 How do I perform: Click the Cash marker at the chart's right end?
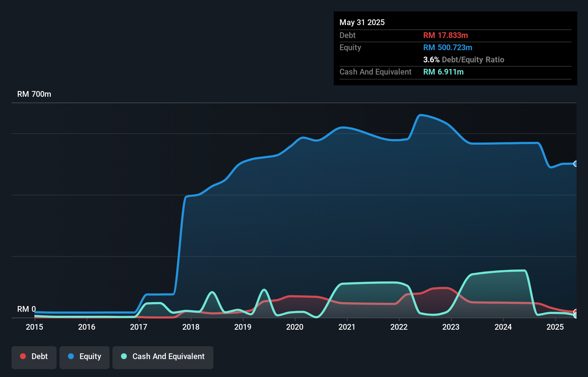(576, 314)
